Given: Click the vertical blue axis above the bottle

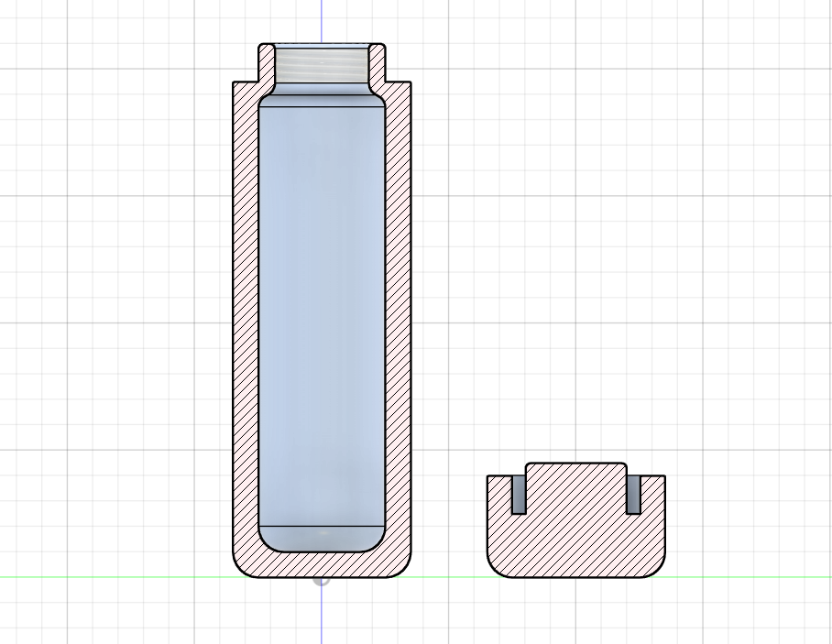Looking at the screenshot, I should point(322,20).
